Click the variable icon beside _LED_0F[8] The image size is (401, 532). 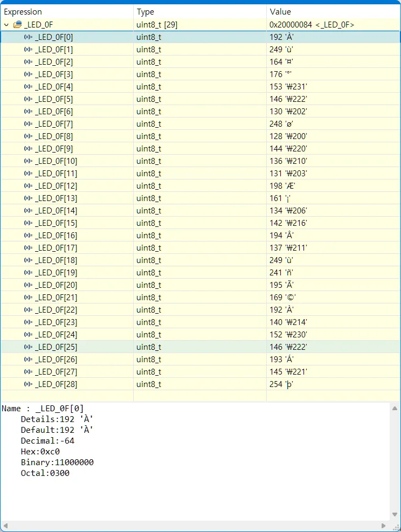(28, 136)
